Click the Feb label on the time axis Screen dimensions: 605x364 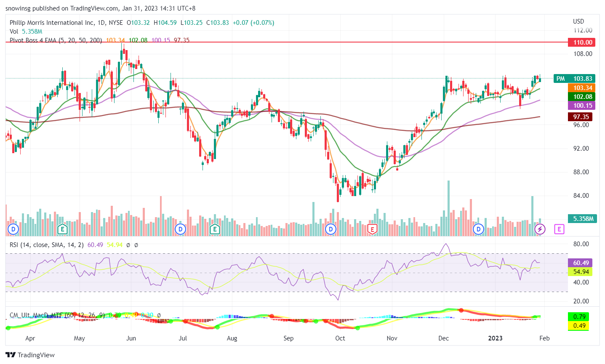point(544,338)
